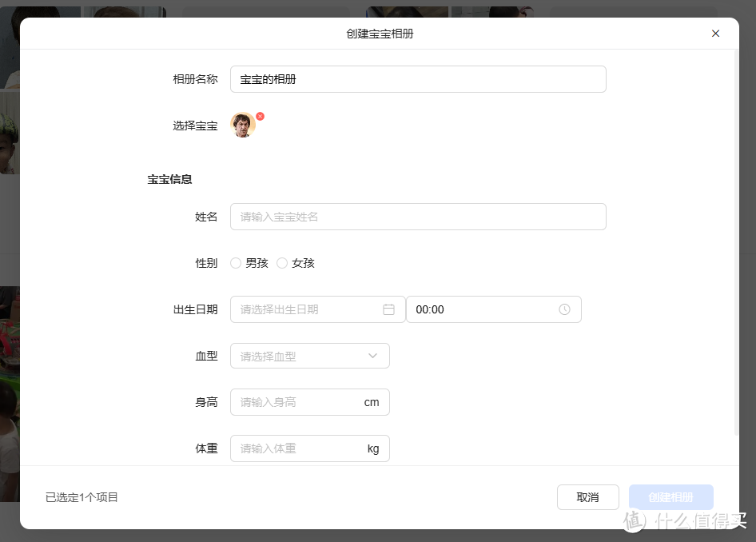Click the 请选择出生日期 date field
The height and width of the screenshot is (542, 756).
coord(304,309)
